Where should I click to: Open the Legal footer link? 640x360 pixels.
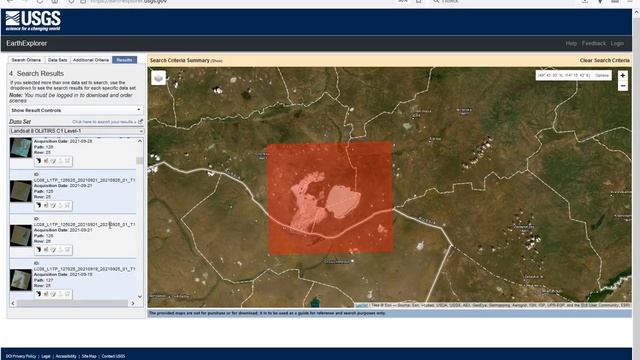[x=46, y=356]
